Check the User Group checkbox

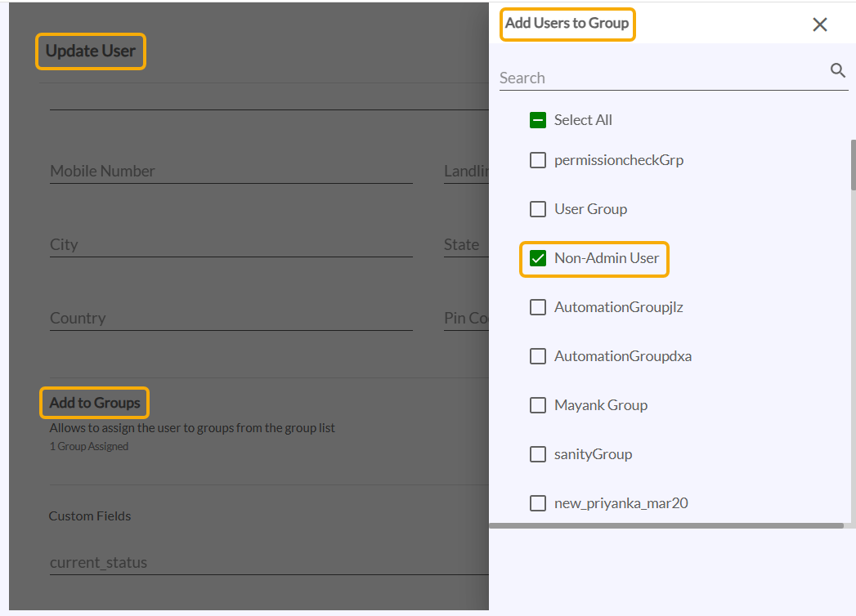538,209
